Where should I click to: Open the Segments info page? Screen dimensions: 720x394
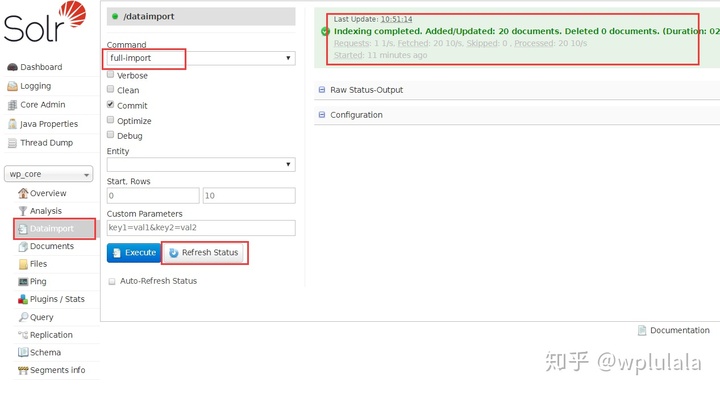(57, 370)
